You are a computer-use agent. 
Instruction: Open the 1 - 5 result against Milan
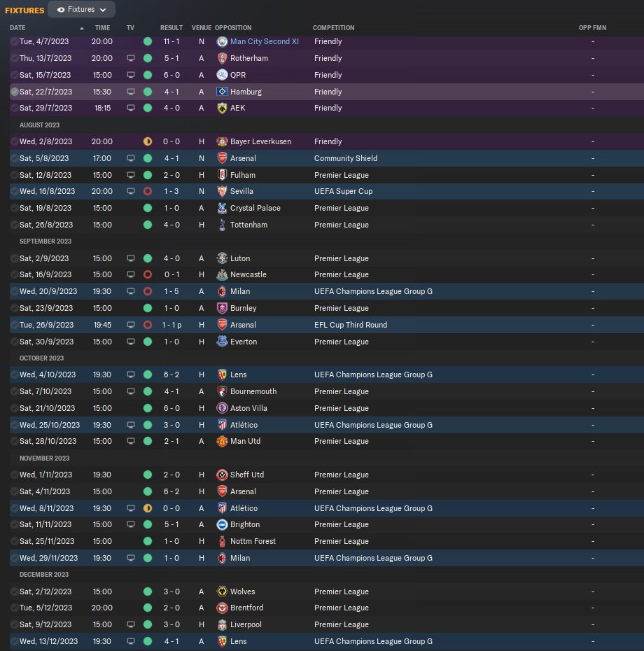point(171,291)
